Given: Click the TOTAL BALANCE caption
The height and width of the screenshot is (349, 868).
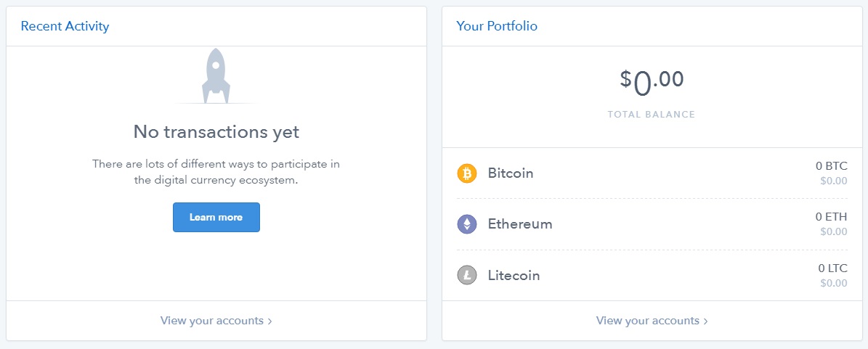Looking at the screenshot, I should 652,115.
